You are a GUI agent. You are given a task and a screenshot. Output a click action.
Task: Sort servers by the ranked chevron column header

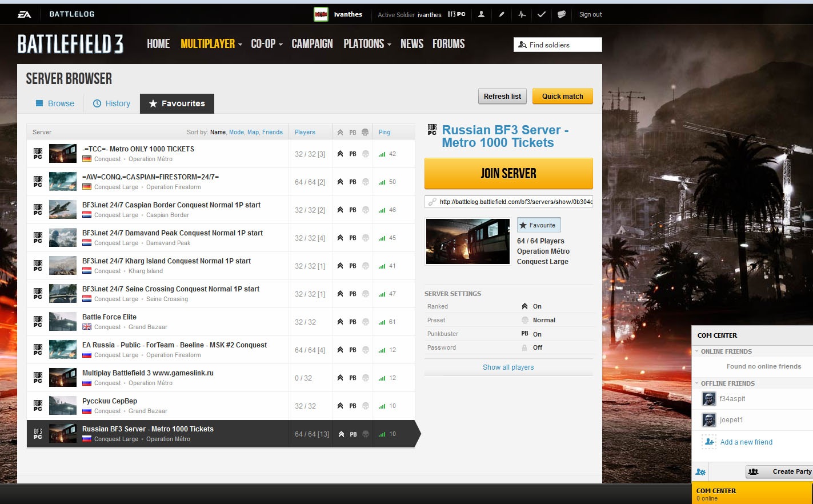tap(340, 133)
